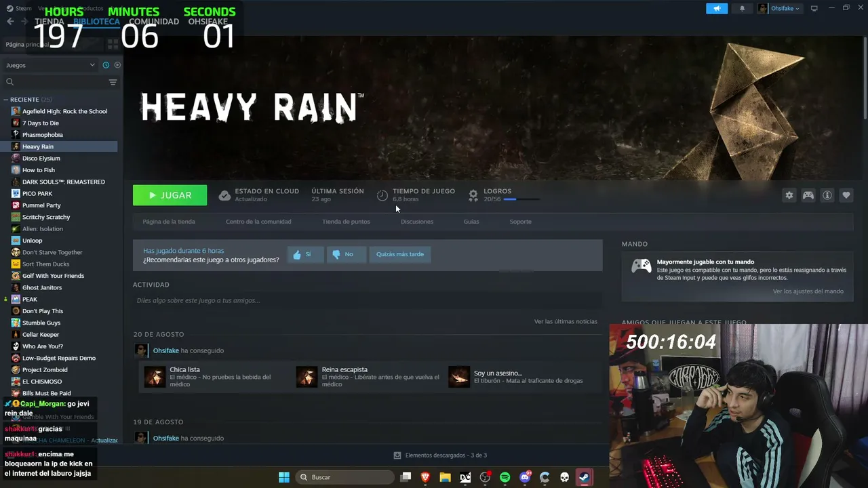
Task: Open the downloads status bar
Action: point(441,455)
